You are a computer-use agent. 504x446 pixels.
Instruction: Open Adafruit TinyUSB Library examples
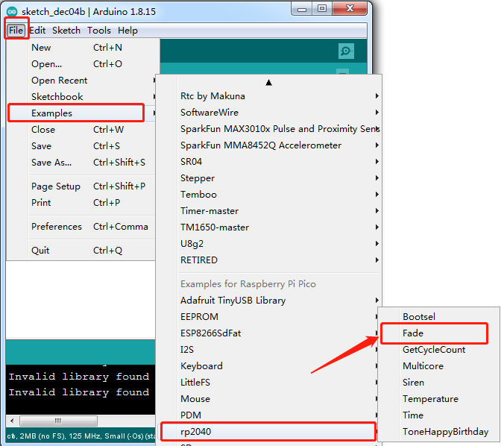click(268, 301)
